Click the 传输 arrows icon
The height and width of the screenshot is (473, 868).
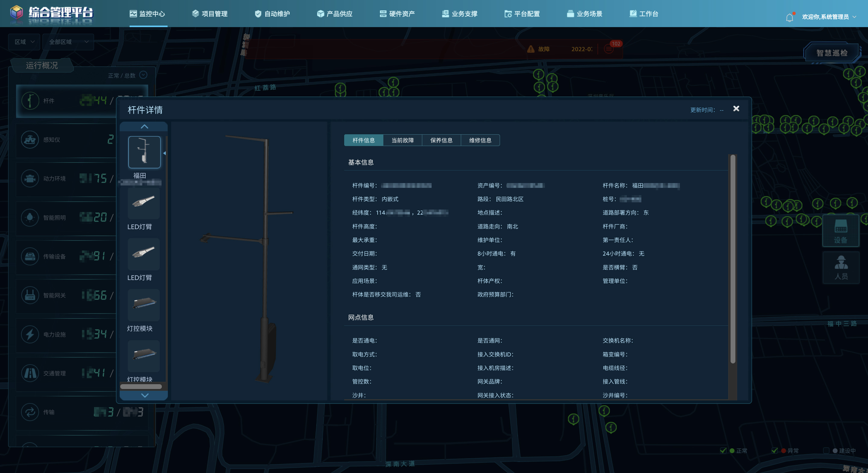(30, 412)
